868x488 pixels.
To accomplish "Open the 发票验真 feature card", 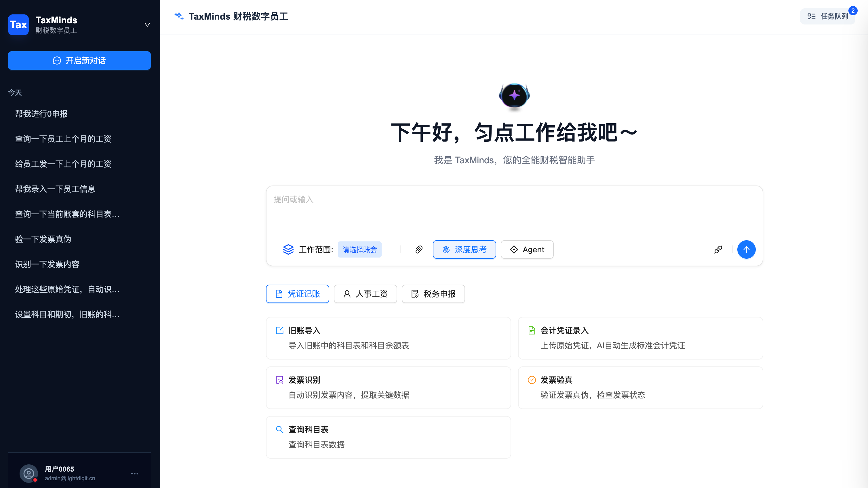I will click(640, 387).
